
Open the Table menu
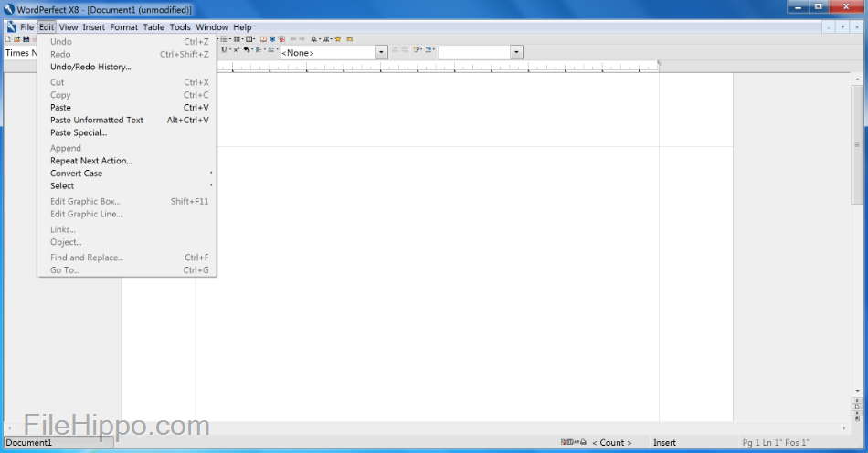(x=153, y=26)
